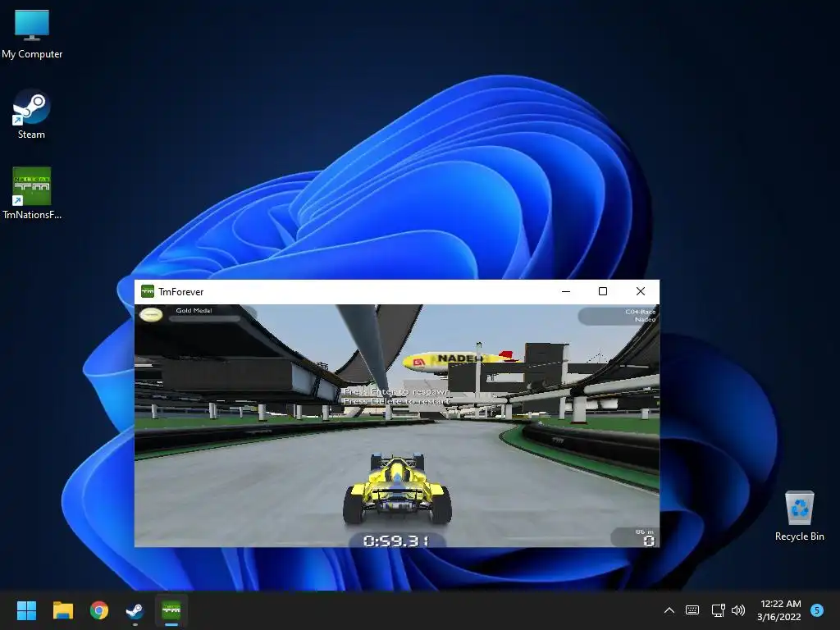Click the TmForever title bar app icon
840x630 pixels.
(148, 291)
